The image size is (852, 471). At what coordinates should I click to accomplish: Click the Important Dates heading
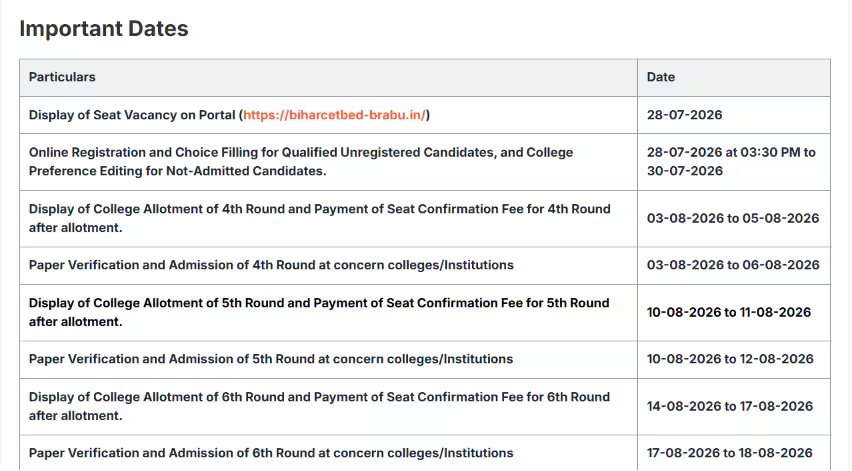(104, 29)
